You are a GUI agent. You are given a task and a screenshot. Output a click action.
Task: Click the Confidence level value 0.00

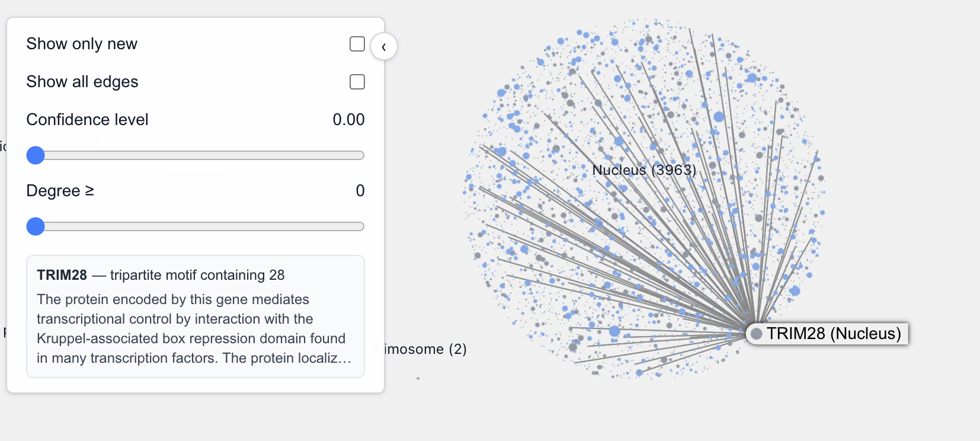pyautogui.click(x=348, y=120)
